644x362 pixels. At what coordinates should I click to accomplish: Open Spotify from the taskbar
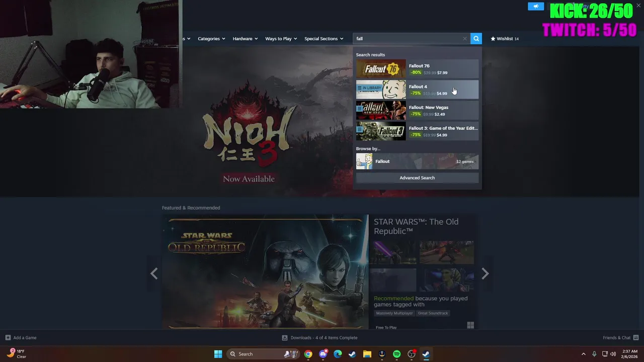(x=396, y=354)
